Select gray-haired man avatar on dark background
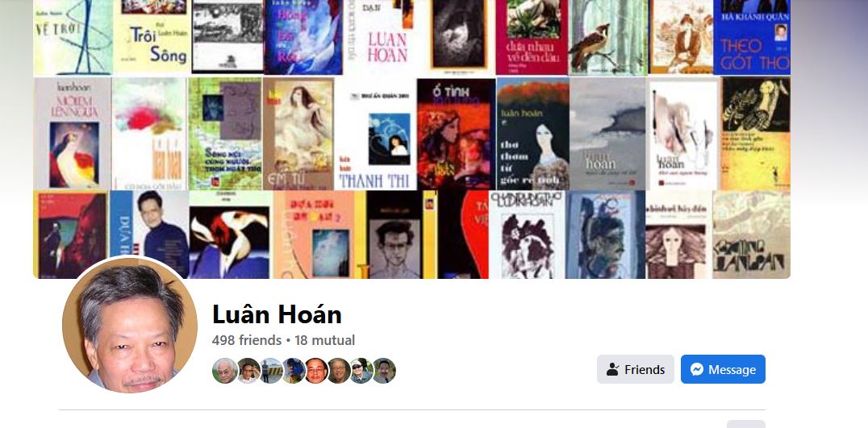The image size is (868, 428). click(x=339, y=371)
